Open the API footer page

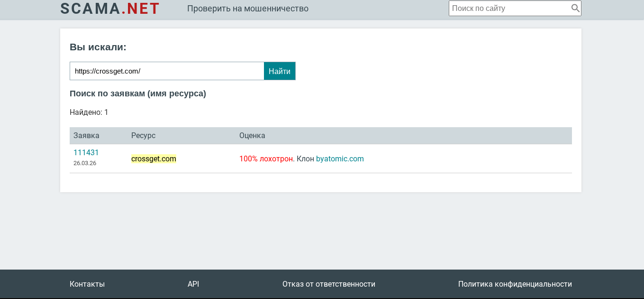click(193, 284)
